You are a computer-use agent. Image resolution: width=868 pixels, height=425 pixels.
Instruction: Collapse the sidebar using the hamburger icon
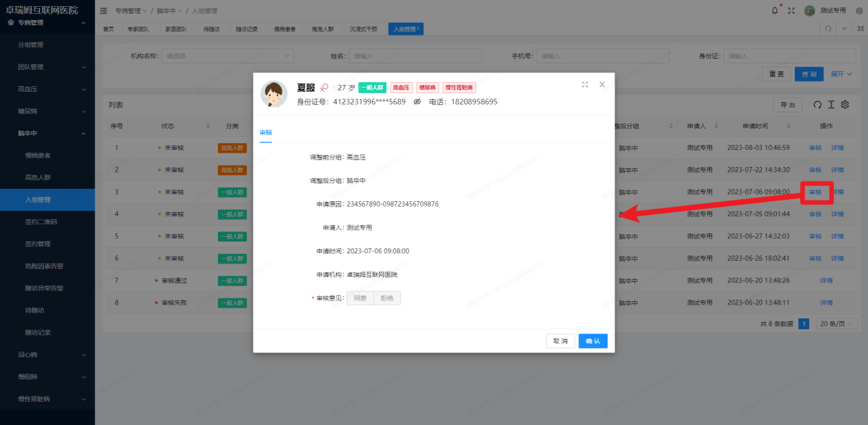coord(103,10)
